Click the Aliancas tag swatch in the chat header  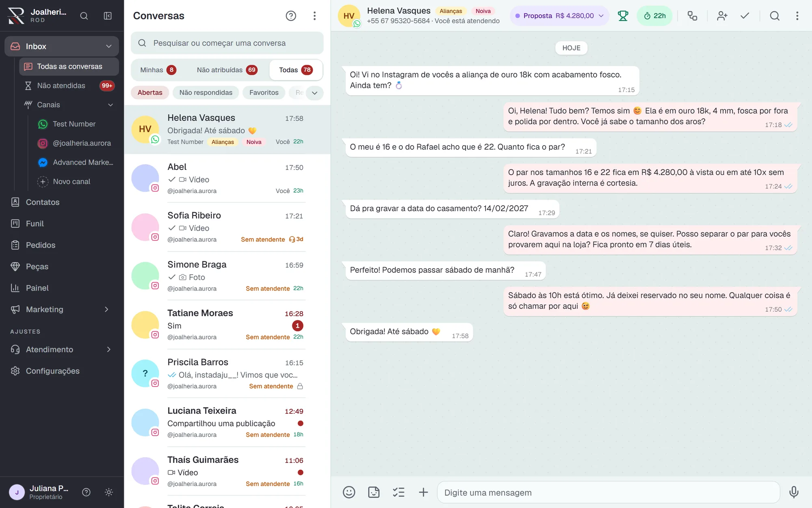[451, 11]
